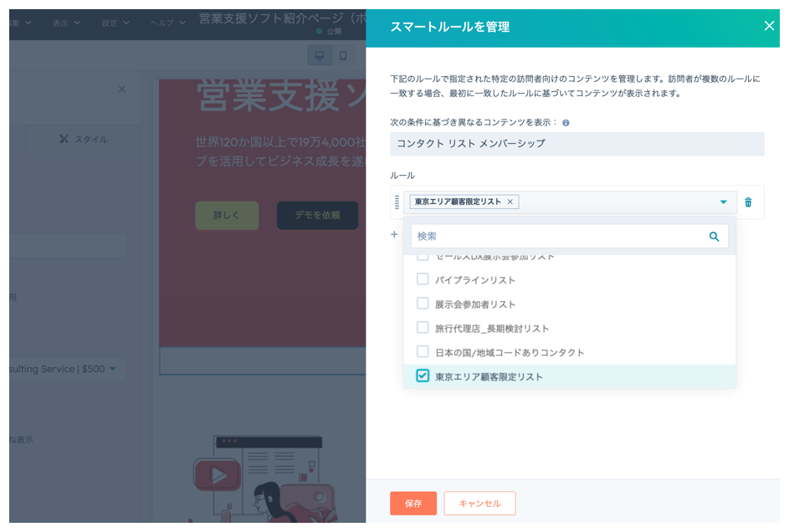Collapse the rule list dropdown arrow
Viewport: 789px width, 532px height.
click(x=723, y=202)
